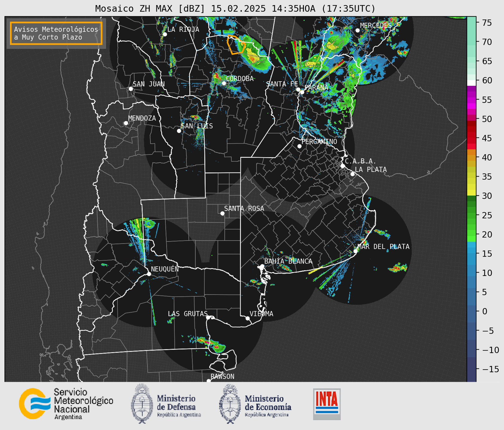Click the Servicio Meteorológico Nacional Argentina text
The width and height of the screenshot is (504, 430).
tap(83, 404)
